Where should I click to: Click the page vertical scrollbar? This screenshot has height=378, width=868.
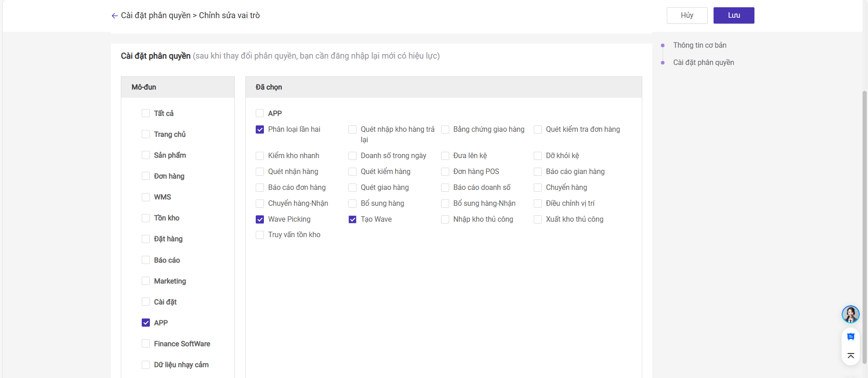click(864, 227)
